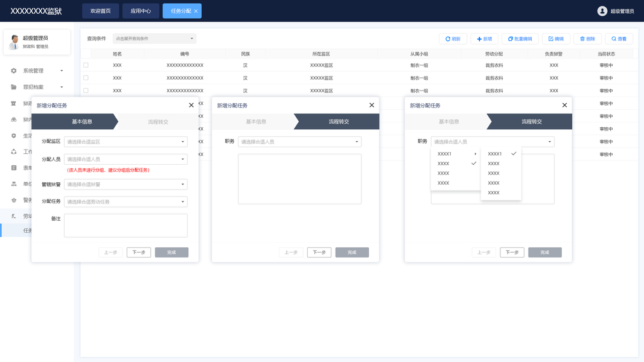Click 上一步 in dialog with open 职务 menu
This screenshot has height=362, width=644.
click(x=484, y=252)
